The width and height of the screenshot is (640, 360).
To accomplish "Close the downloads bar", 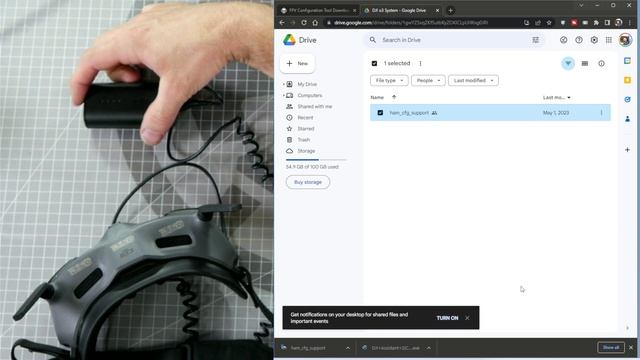I will pos(631,347).
